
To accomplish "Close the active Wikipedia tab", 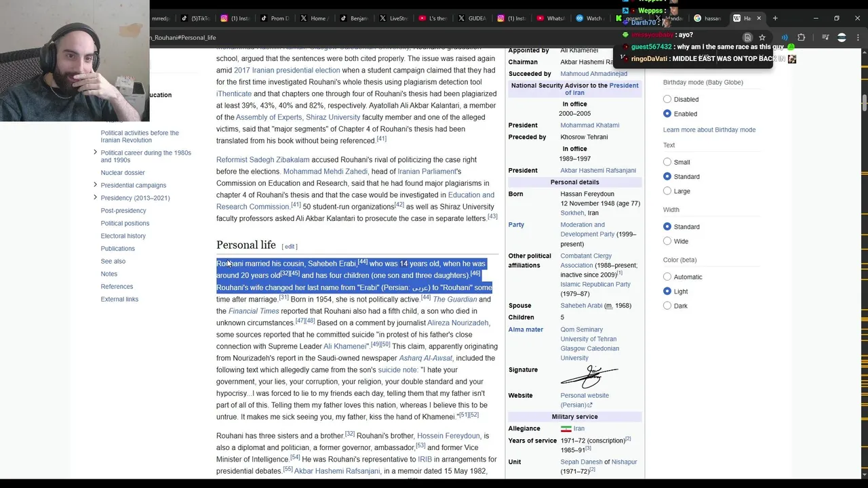I will [x=759, y=18].
